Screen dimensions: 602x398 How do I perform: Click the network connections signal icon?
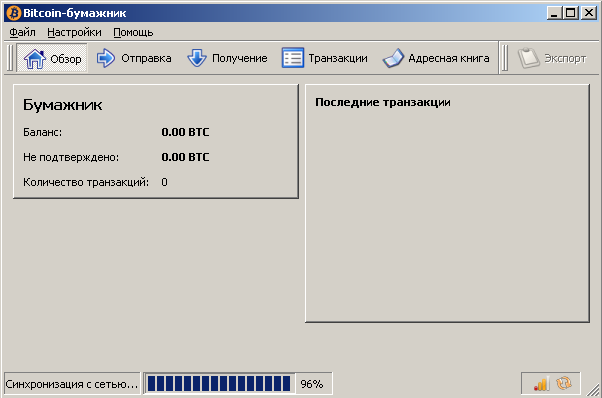tap(541, 383)
